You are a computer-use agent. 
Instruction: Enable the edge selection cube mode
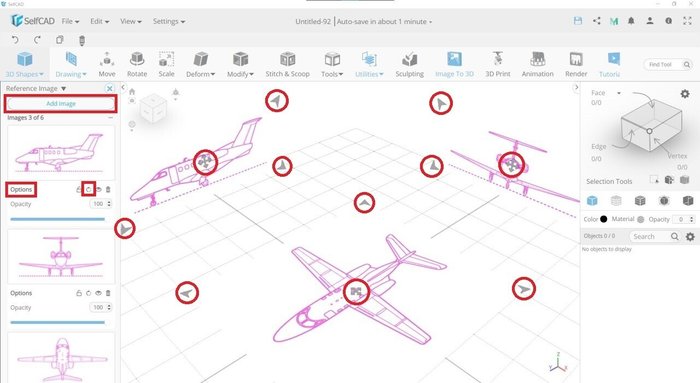click(688, 200)
